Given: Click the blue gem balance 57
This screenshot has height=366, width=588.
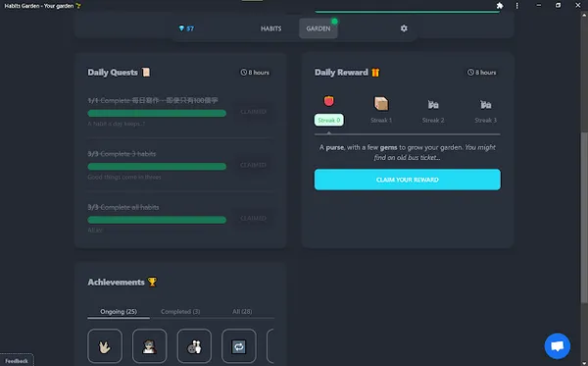Looking at the screenshot, I should (186, 28).
